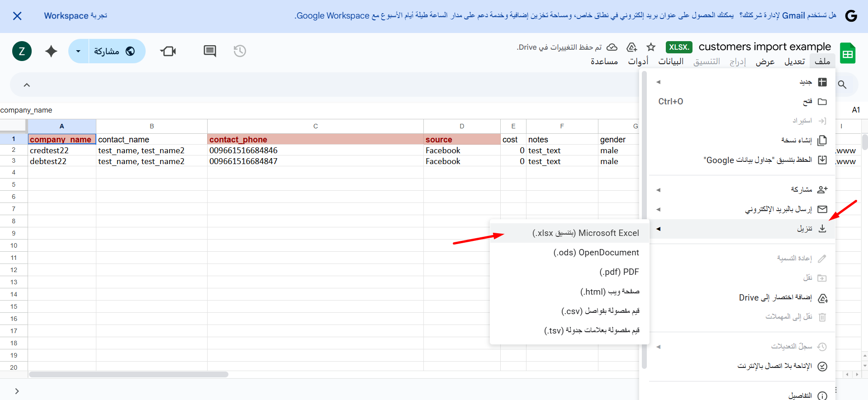Open version history clock icon
This screenshot has width=868, height=400.
[240, 51]
